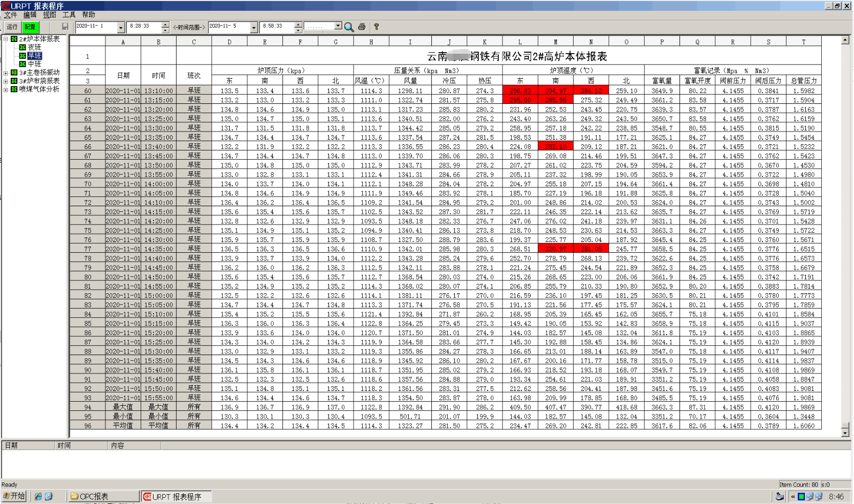This screenshot has width=854, height=504.
Task: Click the green square system tray icon
Action: [801, 496]
